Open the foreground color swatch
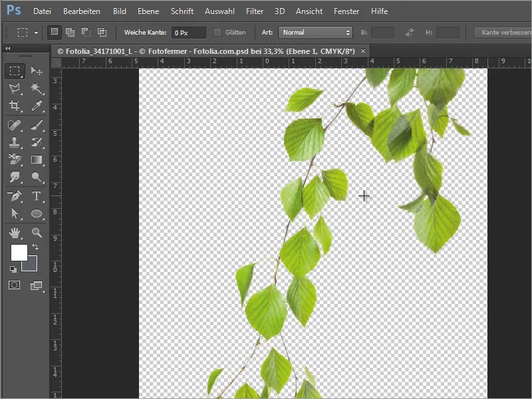 [19, 253]
